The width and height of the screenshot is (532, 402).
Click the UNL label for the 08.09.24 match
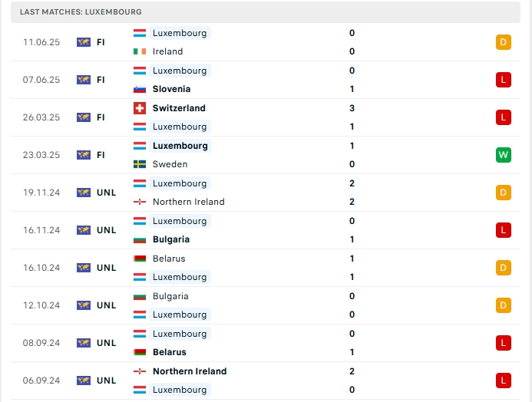[x=107, y=343]
